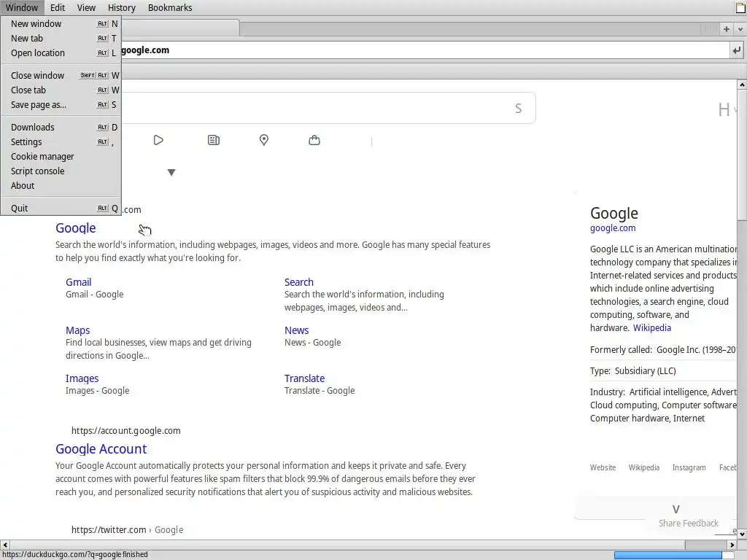This screenshot has height=560, width=747.
Task: Select Open location menu item
Action: pos(61,52)
